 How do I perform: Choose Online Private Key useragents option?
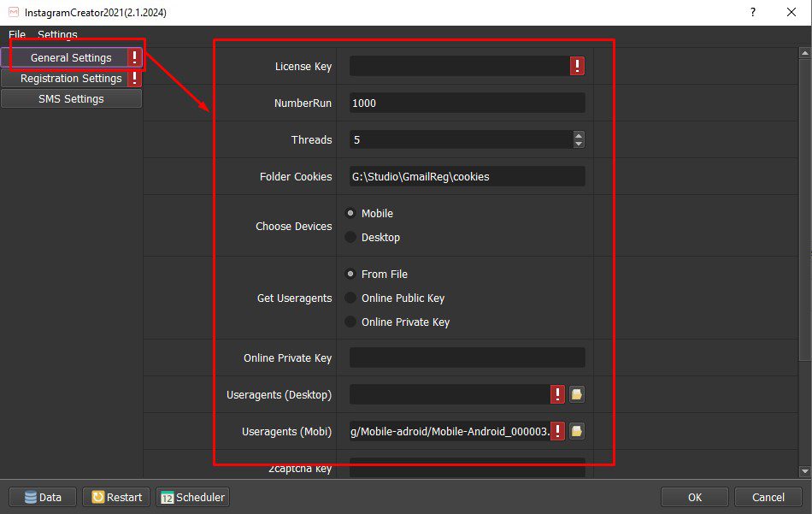tap(350, 322)
